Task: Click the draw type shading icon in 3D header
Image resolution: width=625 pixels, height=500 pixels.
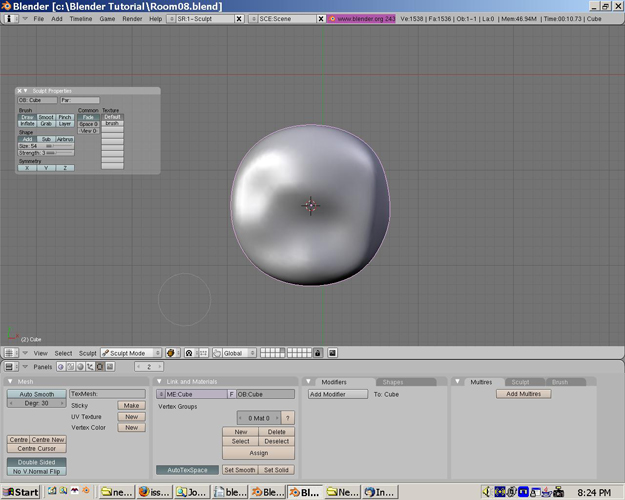Action: 171,353
